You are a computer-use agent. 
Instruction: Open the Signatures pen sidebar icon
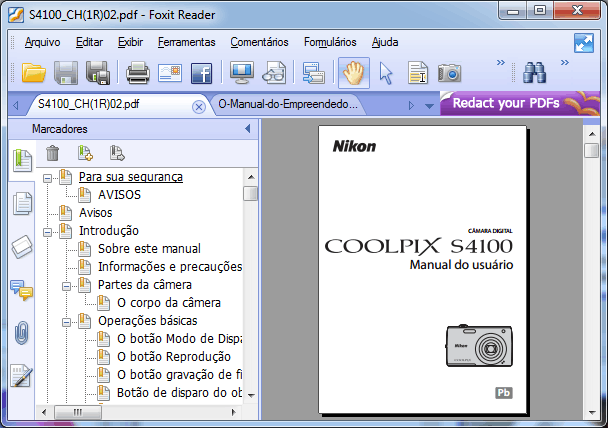21,376
